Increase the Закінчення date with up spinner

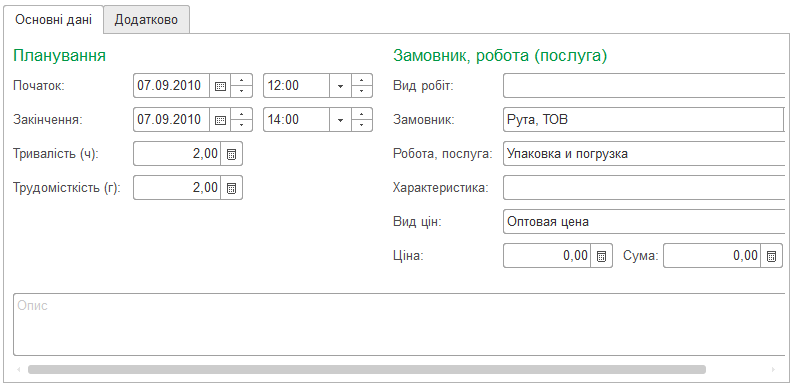tap(242, 114)
